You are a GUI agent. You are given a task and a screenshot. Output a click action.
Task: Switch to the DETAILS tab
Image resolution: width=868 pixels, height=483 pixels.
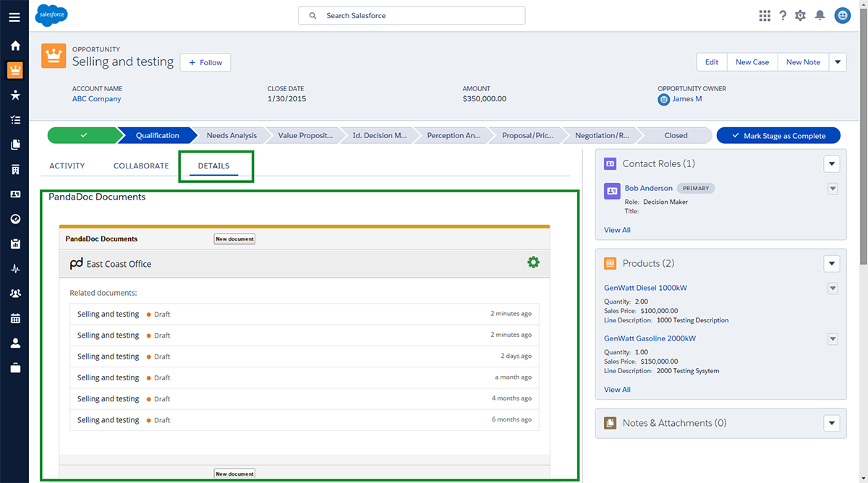point(213,166)
